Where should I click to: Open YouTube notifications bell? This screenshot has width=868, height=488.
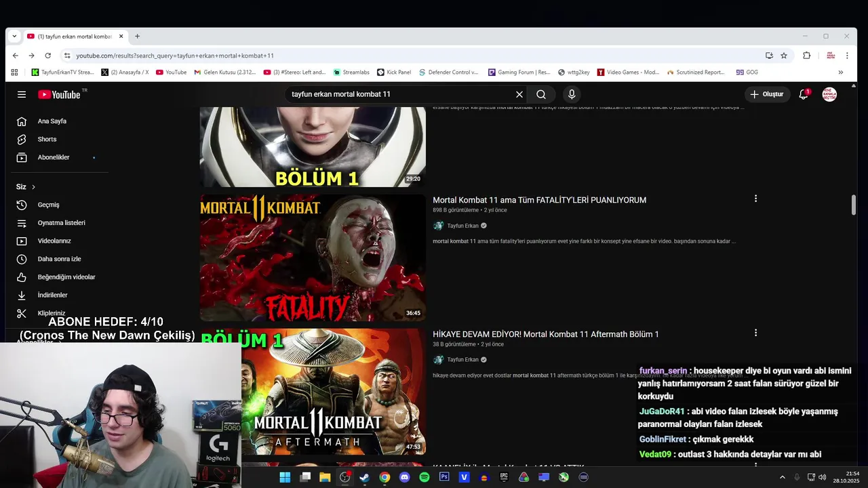[804, 94]
